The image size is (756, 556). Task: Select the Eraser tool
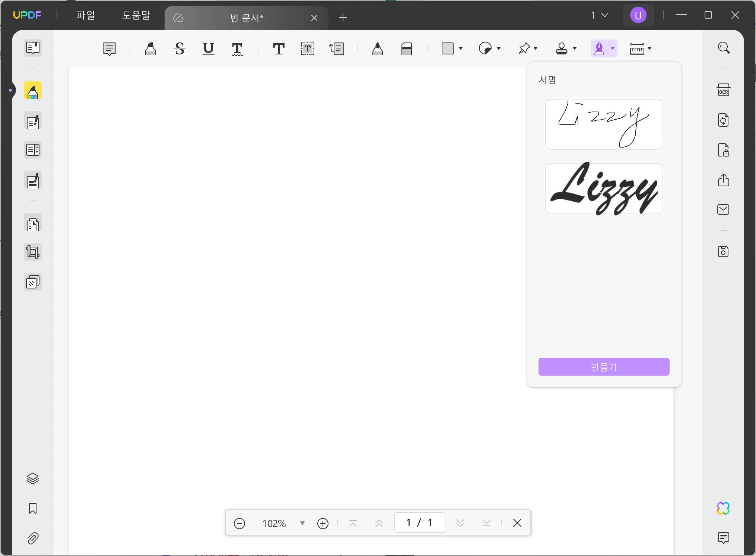point(407,49)
